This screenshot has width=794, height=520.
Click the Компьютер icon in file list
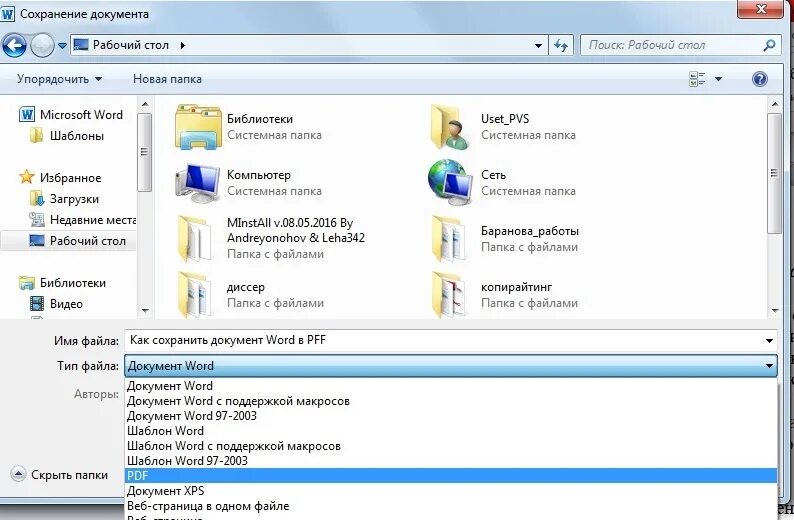[x=198, y=183]
